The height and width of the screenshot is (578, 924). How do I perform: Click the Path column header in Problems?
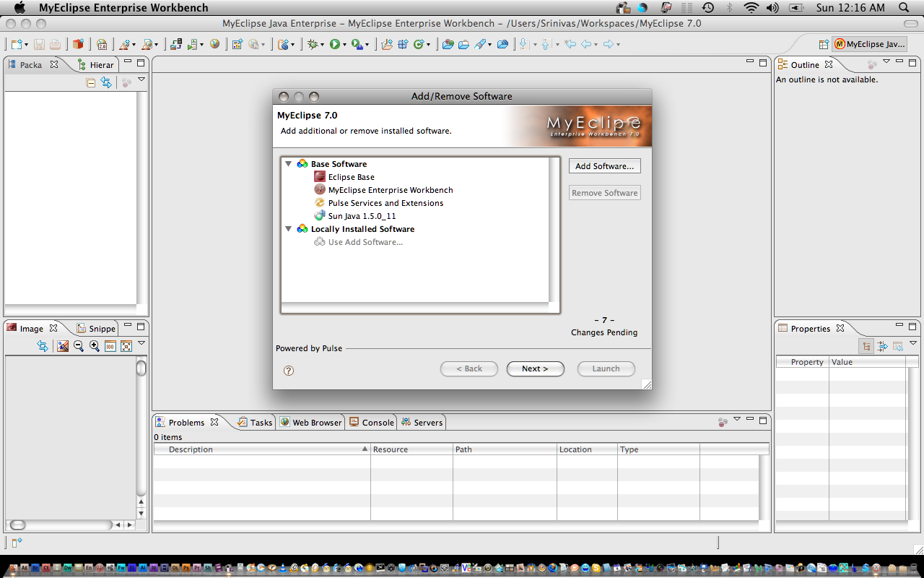point(505,449)
